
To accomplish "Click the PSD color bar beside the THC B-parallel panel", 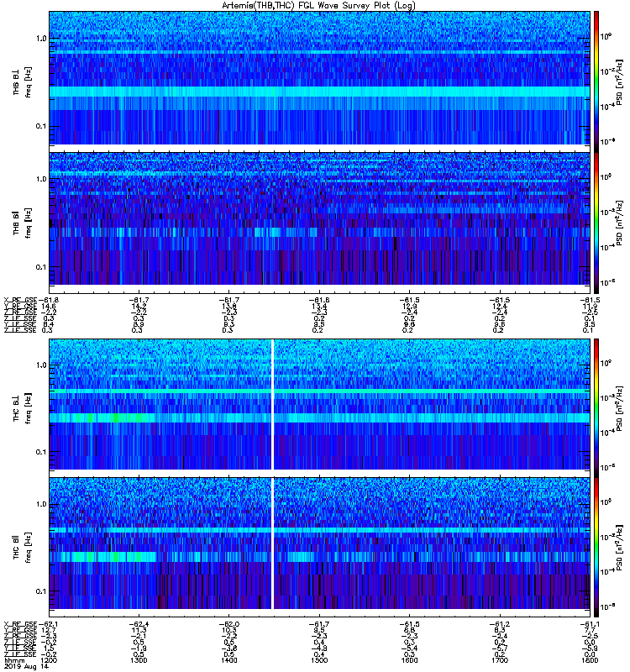I will coord(596,548).
